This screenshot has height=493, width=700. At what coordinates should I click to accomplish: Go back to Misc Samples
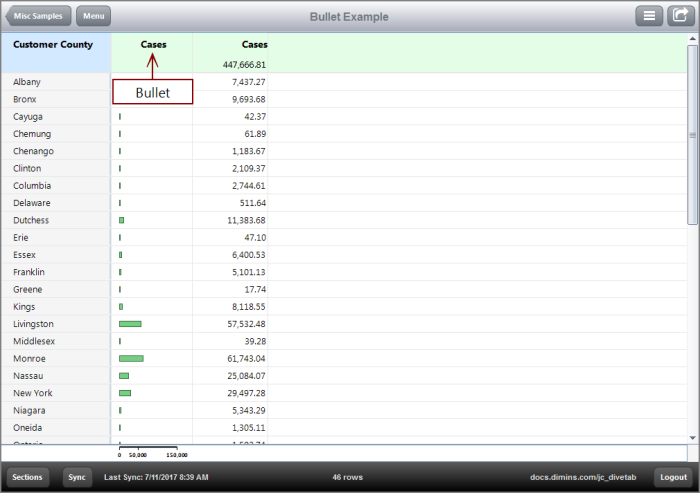(x=38, y=16)
